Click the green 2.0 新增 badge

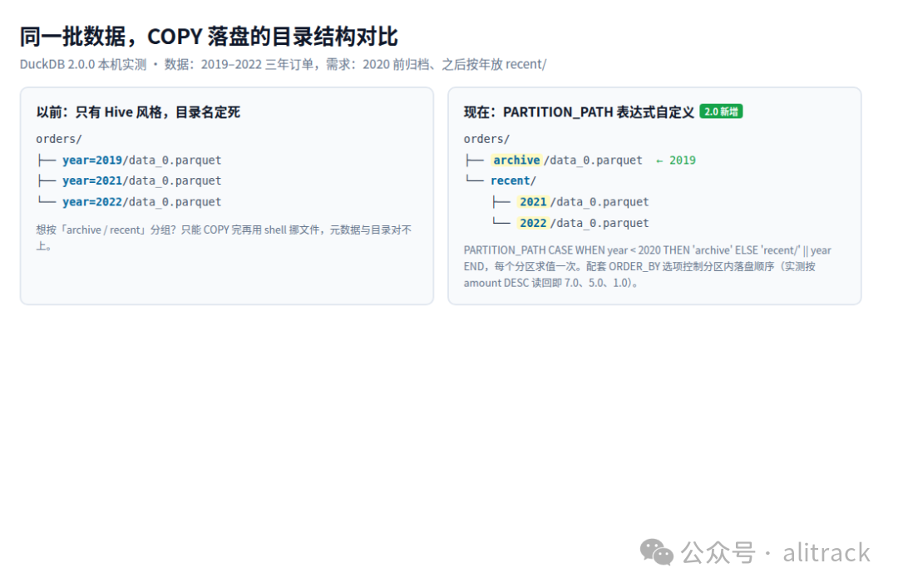(721, 111)
